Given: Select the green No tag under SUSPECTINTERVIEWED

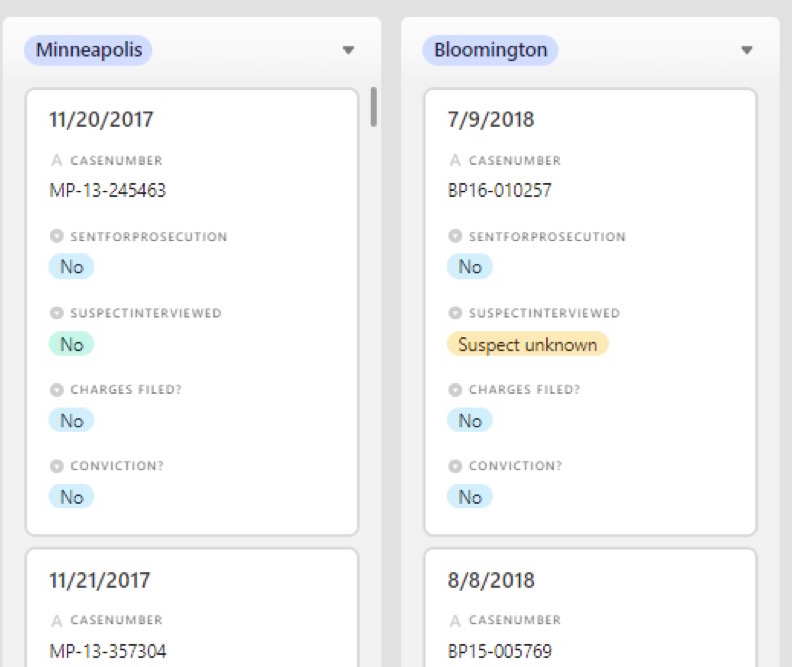Looking at the screenshot, I should pos(71,344).
